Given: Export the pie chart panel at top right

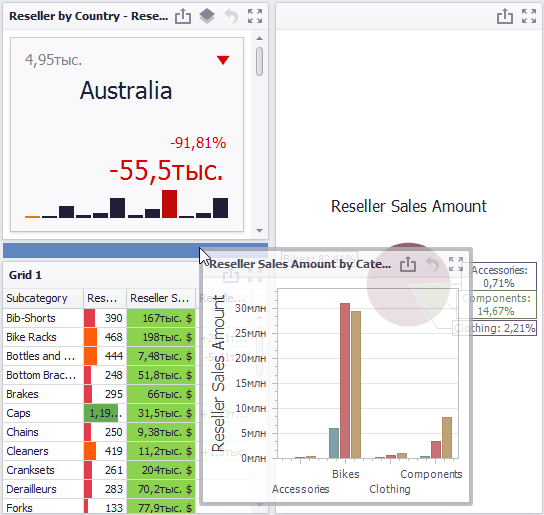Looking at the screenshot, I should click(x=505, y=16).
